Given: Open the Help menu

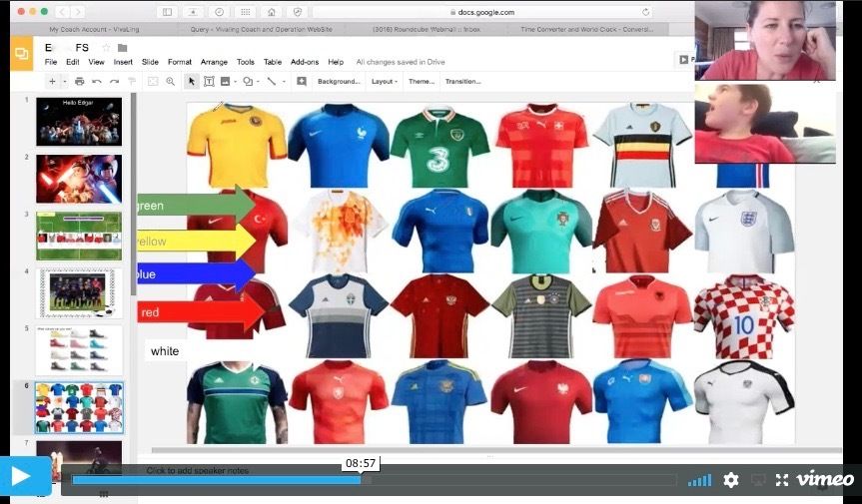Looking at the screenshot, I should pyautogui.click(x=336, y=62).
